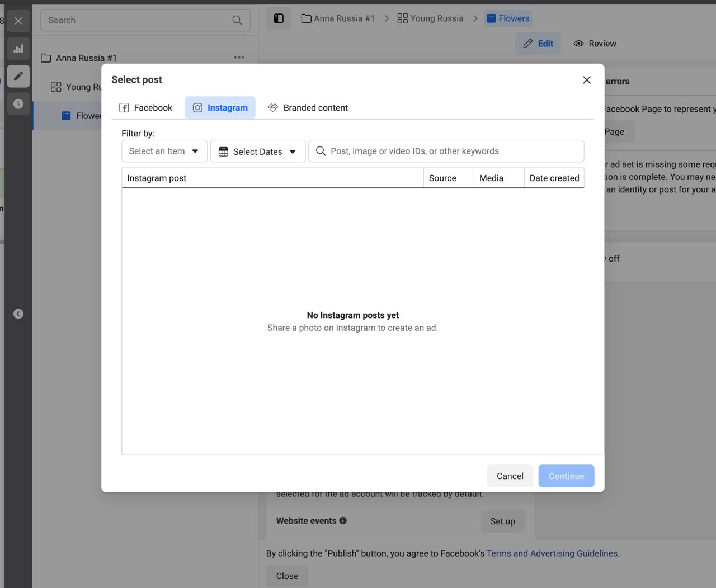Select the Instagram tab
Image resolution: width=716 pixels, height=588 pixels.
[x=220, y=108]
